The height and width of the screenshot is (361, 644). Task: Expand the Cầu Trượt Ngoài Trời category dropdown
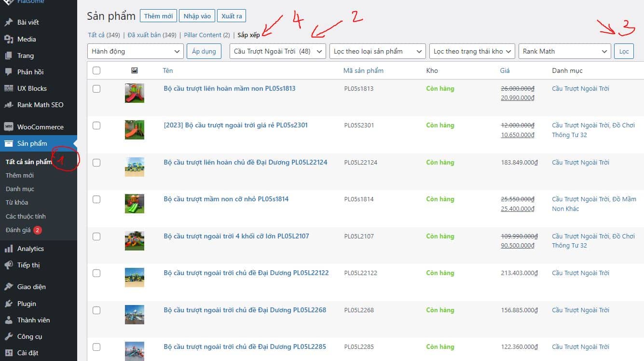coord(277,51)
